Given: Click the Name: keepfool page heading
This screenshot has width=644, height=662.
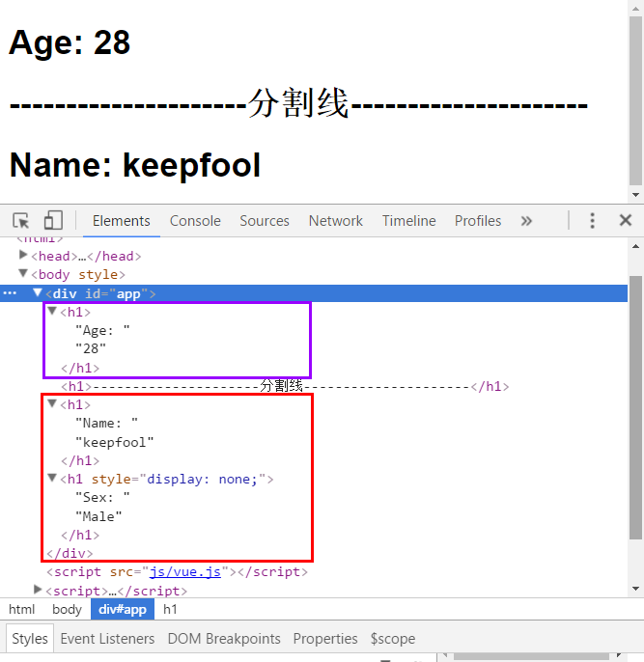Looking at the screenshot, I should [135, 165].
